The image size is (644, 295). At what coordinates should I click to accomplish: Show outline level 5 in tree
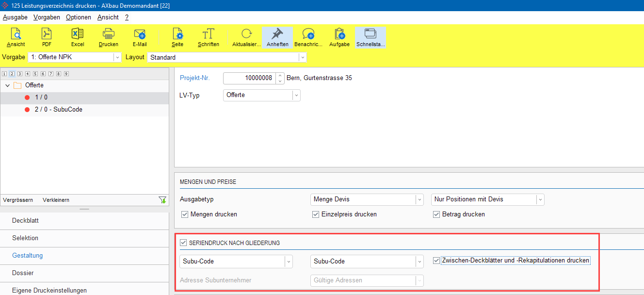pyautogui.click(x=35, y=74)
